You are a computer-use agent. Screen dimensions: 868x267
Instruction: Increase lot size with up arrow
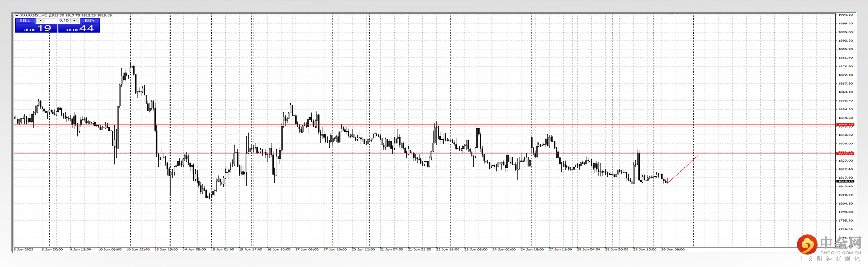tap(74, 21)
